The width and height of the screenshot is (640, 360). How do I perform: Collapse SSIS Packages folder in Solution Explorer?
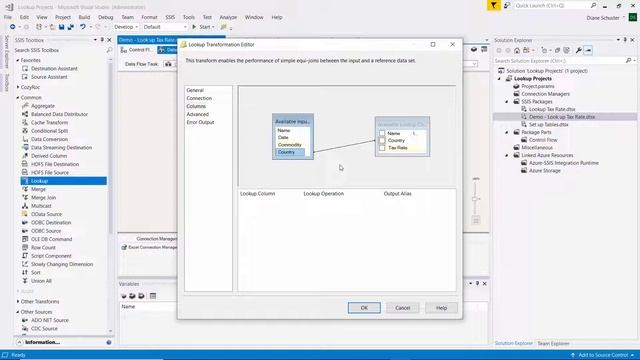point(507,102)
